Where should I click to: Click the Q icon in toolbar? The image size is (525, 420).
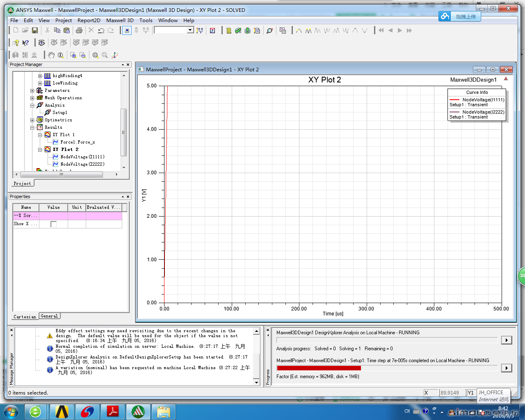tap(212, 30)
